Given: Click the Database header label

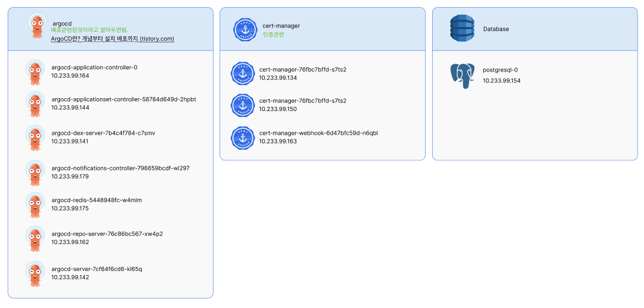Looking at the screenshot, I should (x=496, y=29).
